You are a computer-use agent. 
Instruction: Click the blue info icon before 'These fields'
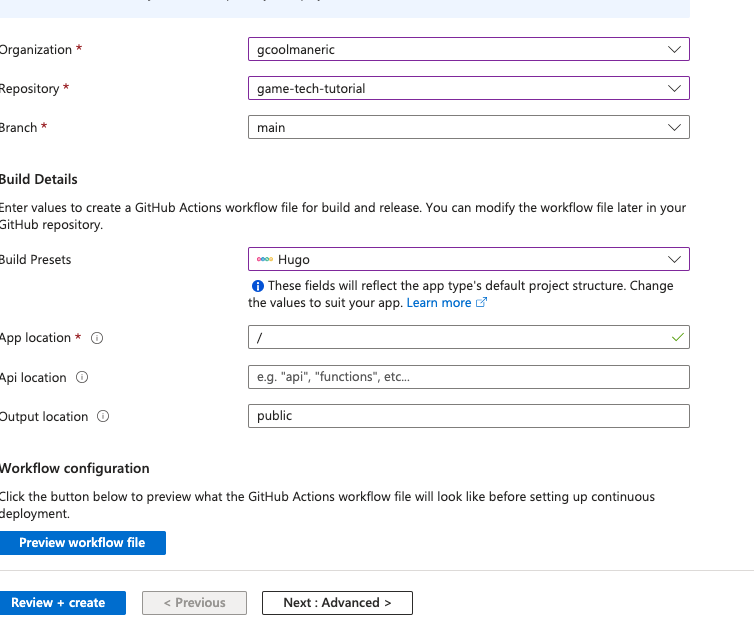point(258,286)
